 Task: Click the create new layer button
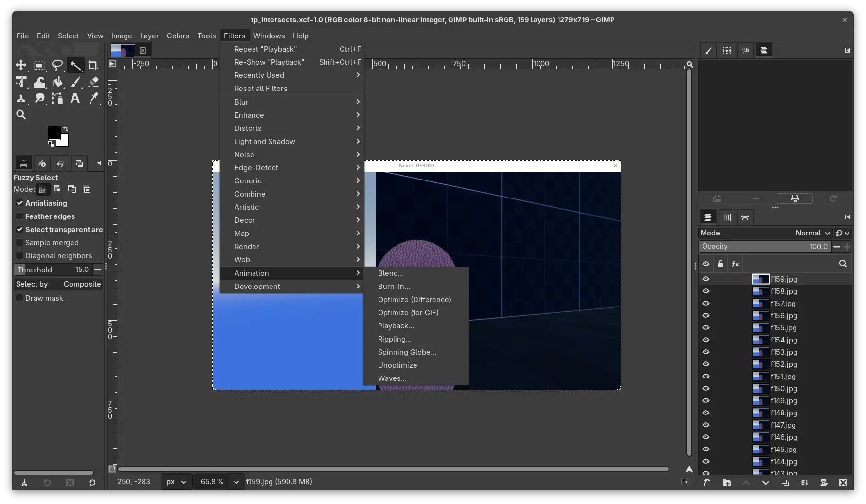point(707,483)
